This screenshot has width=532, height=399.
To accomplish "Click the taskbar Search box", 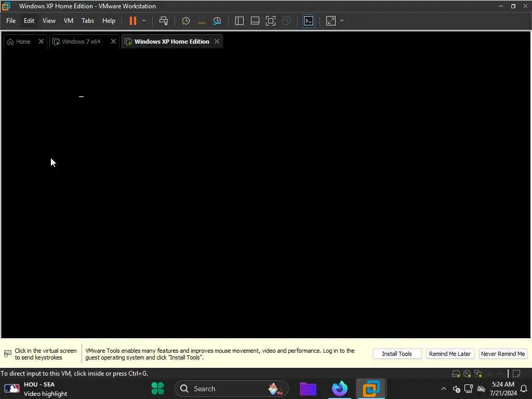I will coord(231,389).
